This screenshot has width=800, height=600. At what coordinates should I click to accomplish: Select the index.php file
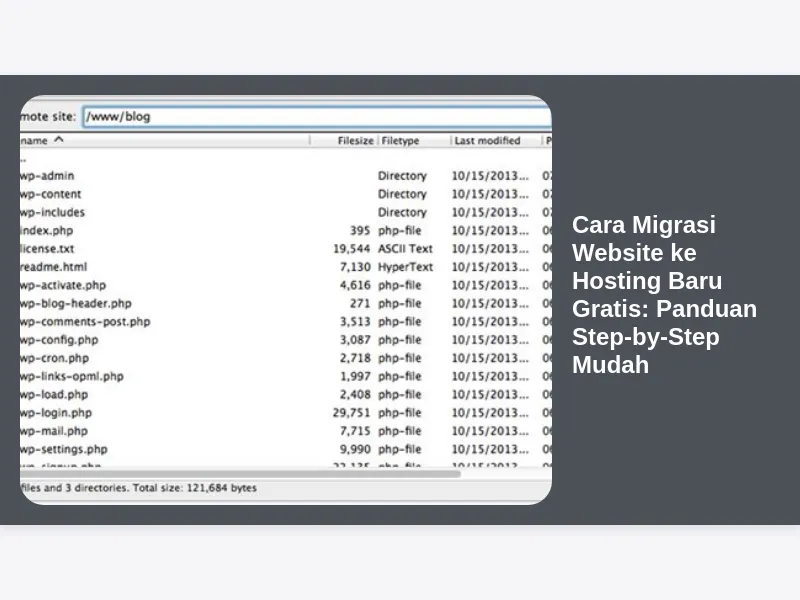[47, 230]
